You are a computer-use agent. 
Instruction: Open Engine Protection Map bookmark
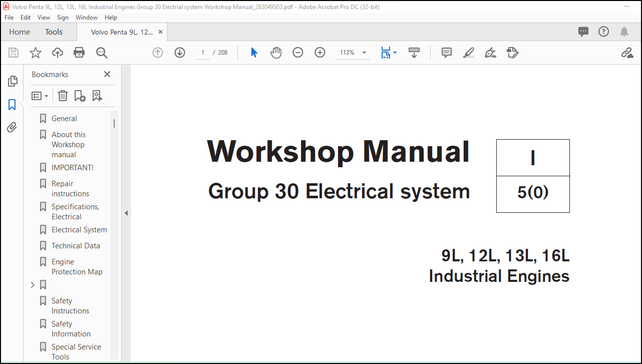pyautogui.click(x=77, y=267)
